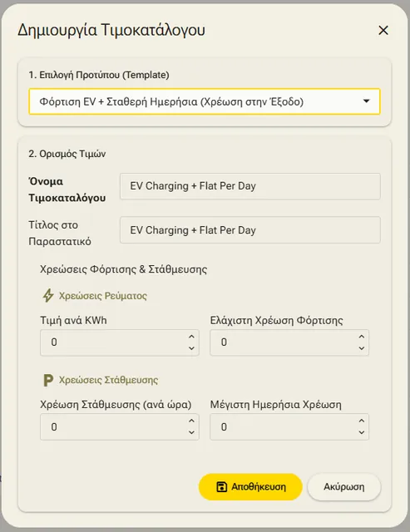Decrease the Μέγιστη Ημερήσια Χρέωση value

pyautogui.click(x=362, y=432)
